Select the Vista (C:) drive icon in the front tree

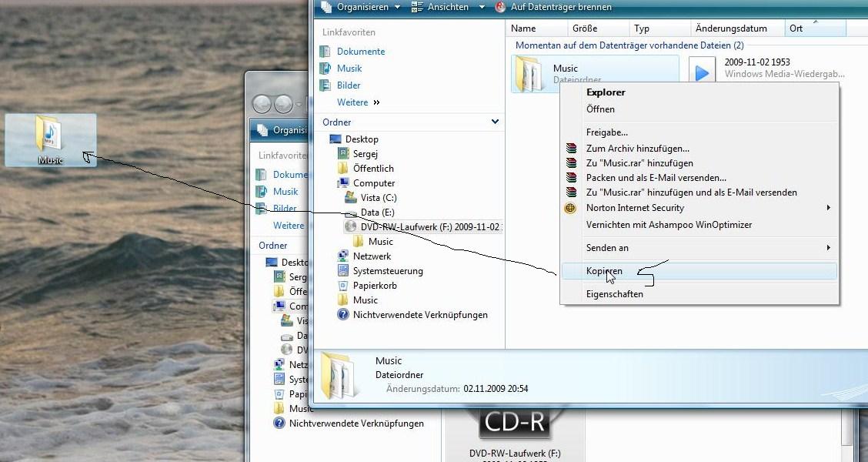(x=350, y=197)
